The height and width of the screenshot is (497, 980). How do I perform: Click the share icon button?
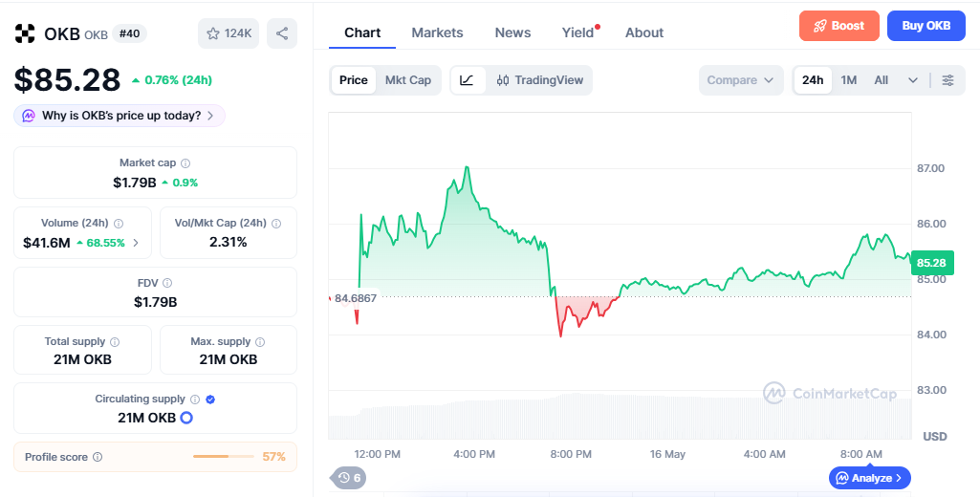click(282, 33)
